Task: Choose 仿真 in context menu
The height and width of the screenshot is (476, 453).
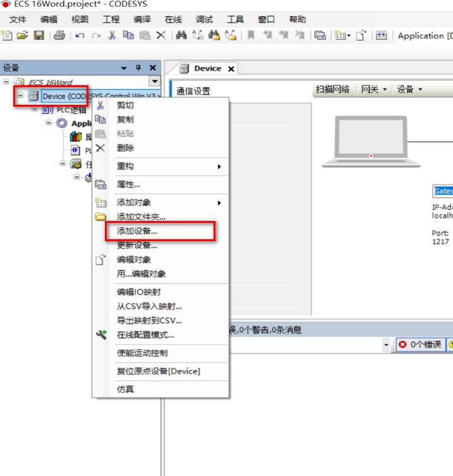Action: (x=160, y=389)
